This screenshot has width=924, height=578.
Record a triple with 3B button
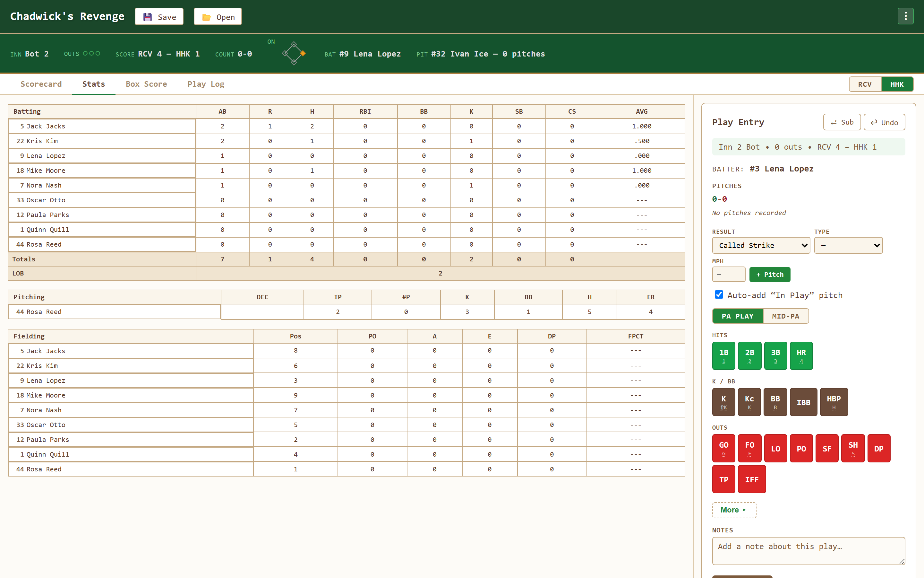click(x=775, y=355)
